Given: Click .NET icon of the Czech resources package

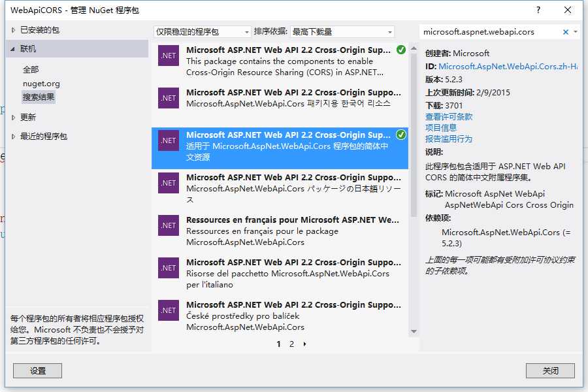Looking at the screenshot, I should pyautogui.click(x=169, y=310).
